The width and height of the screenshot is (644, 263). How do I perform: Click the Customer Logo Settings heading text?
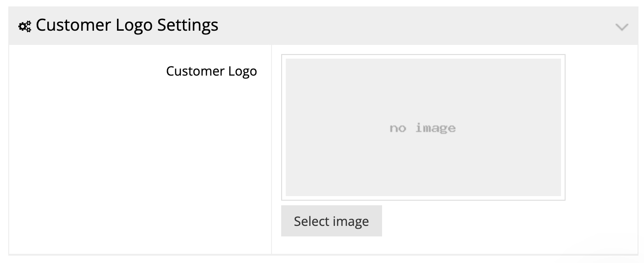pos(127,25)
